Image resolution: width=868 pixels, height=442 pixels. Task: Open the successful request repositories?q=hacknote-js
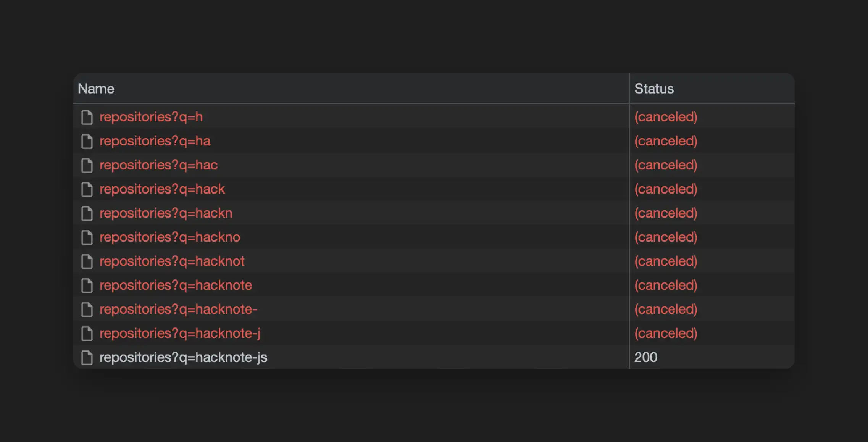(x=183, y=357)
